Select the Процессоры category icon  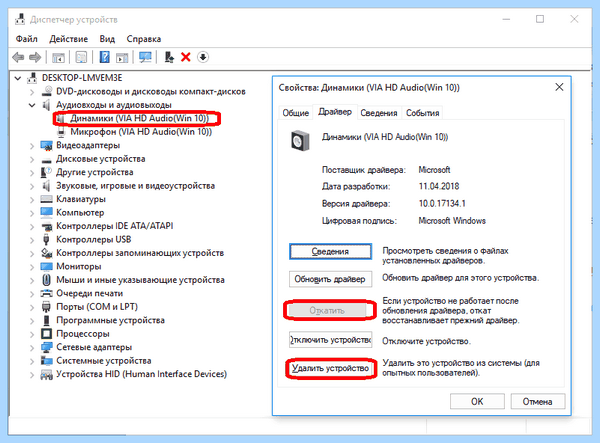click(x=46, y=334)
